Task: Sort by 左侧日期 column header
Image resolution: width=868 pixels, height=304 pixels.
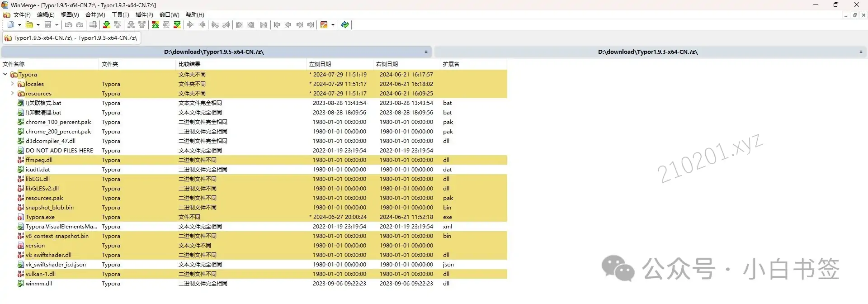Action: pos(340,64)
